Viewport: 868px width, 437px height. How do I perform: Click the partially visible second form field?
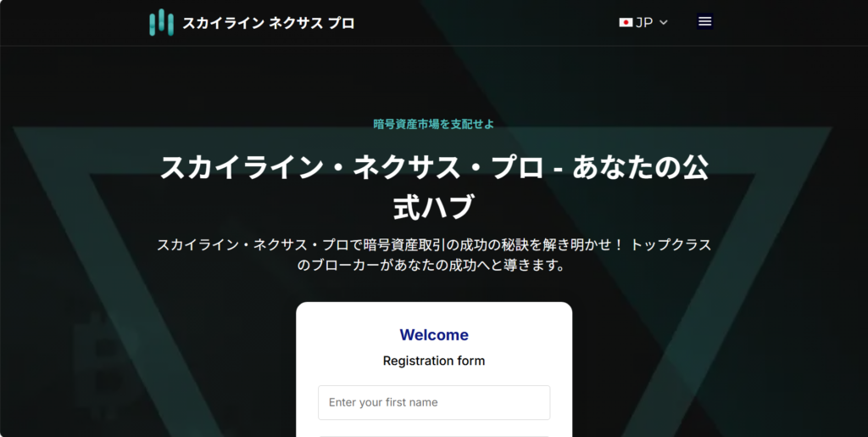point(434,434)
